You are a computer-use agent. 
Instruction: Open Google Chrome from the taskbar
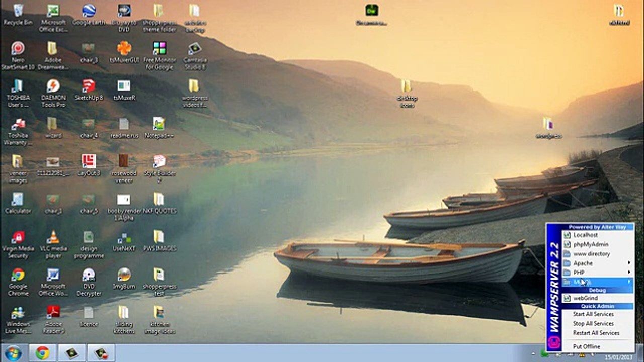click(42, 353)
